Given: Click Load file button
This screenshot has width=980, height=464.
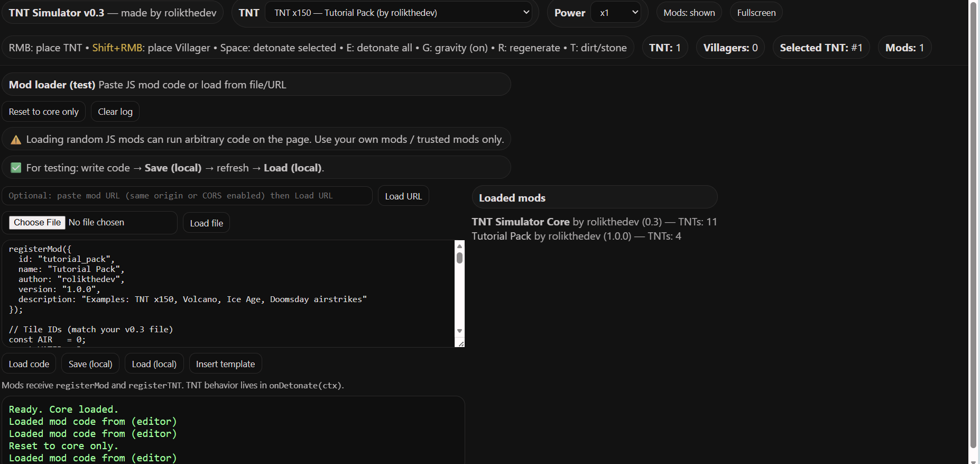Looking at the screenshot, I should tap(206, 223).
